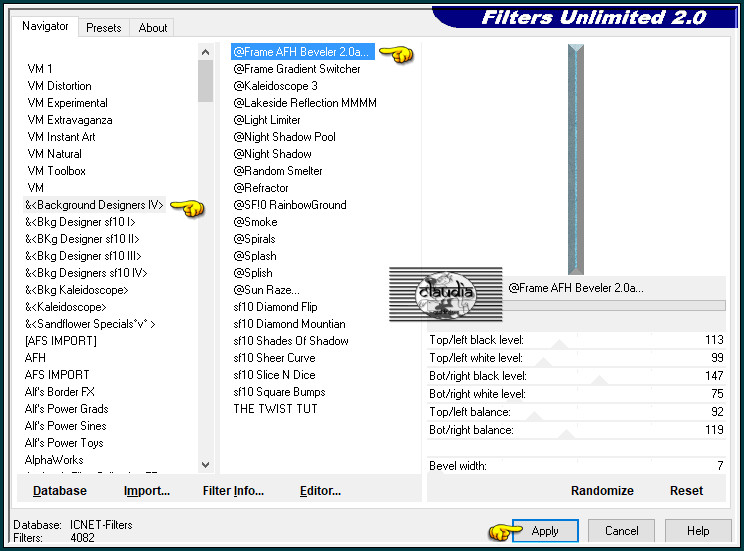Select @Night Shadow Pool filter
744x551 pixels.
pos(284,137)
